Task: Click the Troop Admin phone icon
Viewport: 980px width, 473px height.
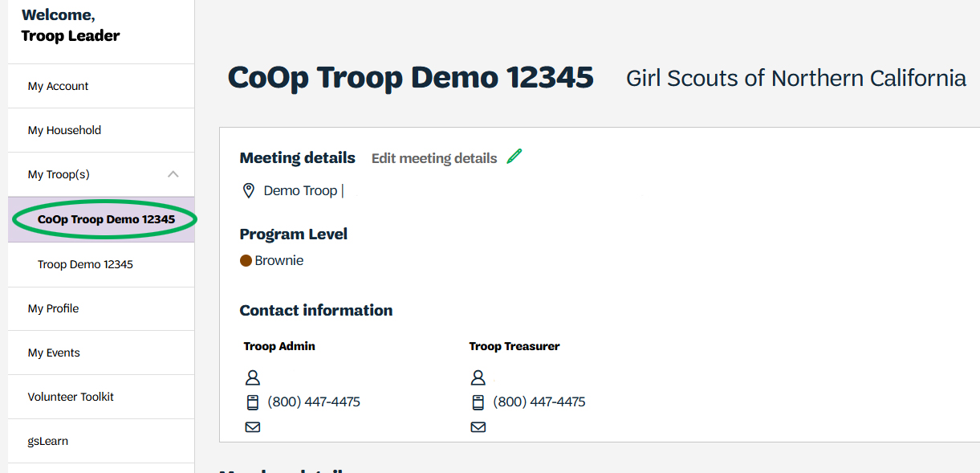Action: click(253, 402)
